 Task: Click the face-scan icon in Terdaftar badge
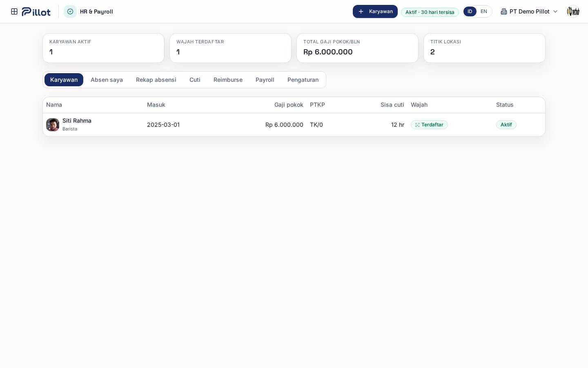pos(417,125)
